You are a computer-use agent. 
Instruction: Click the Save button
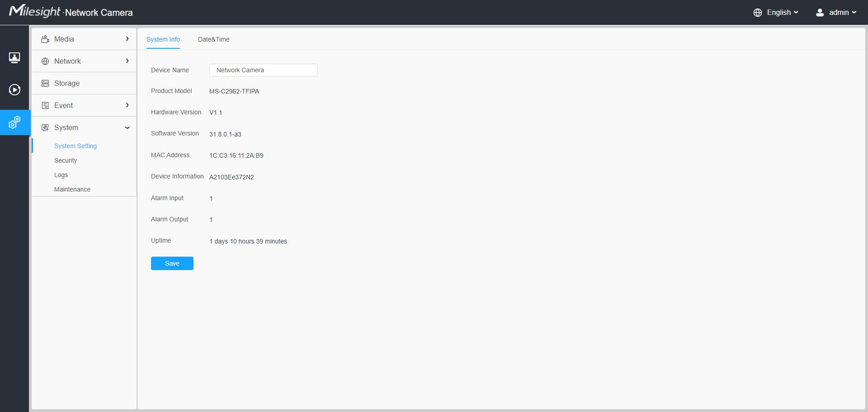pos(172,263)
